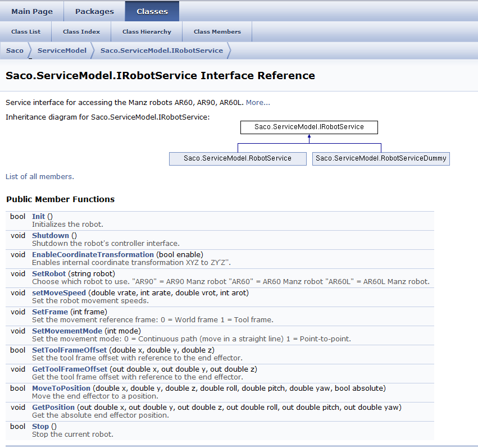Screen dimensions: 478x448
Task: Open the Class Hierarchy sub-tab
Action: tap(147, 31)
